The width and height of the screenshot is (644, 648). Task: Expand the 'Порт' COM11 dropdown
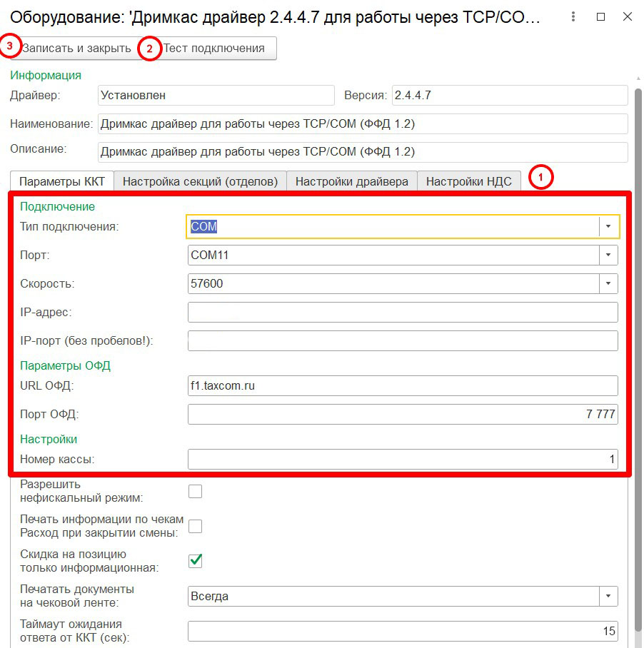tap(608, 255)
